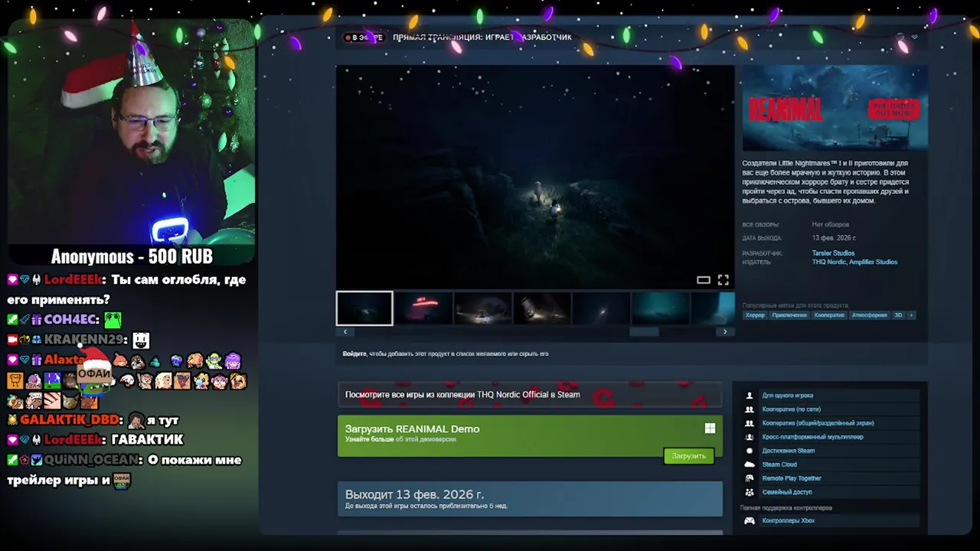The width and height of the screenshot is (980, 551).
Task: Select the red neon sign thumbnail
Action: point(423,308)
